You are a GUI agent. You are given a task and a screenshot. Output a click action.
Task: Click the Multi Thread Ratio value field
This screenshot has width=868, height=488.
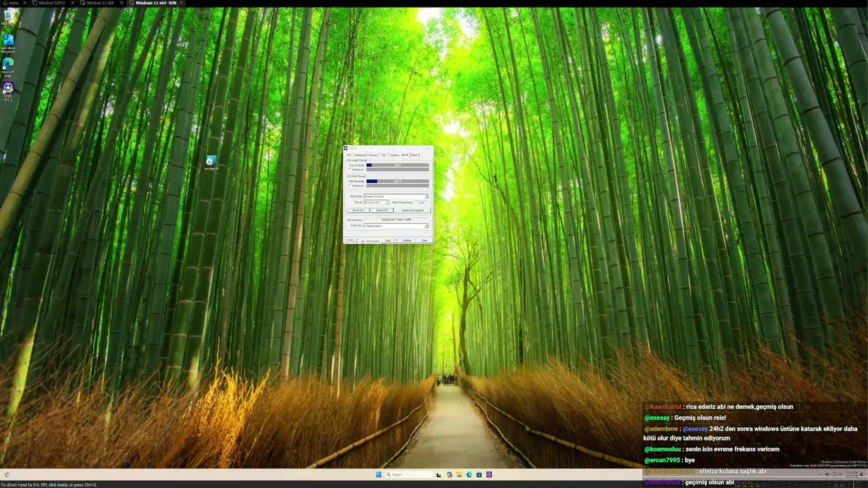pyautogui.click(x=421, y=203)
